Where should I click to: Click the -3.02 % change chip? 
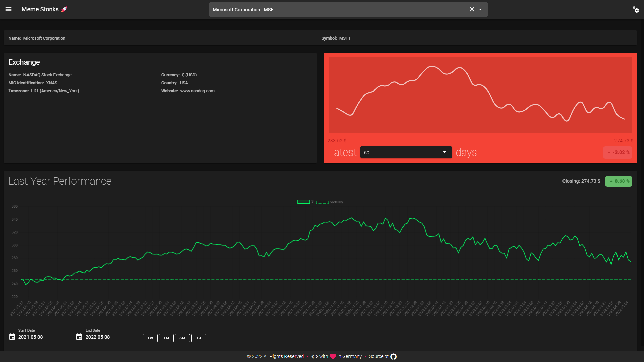(618, 152)
